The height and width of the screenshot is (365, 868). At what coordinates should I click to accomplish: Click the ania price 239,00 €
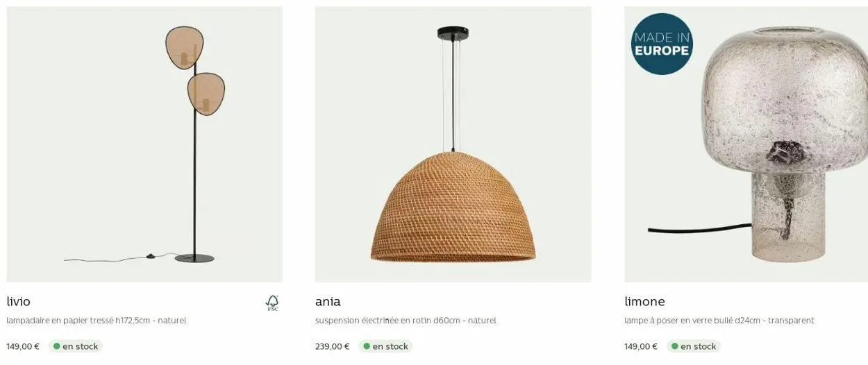(x=333, y=346)
